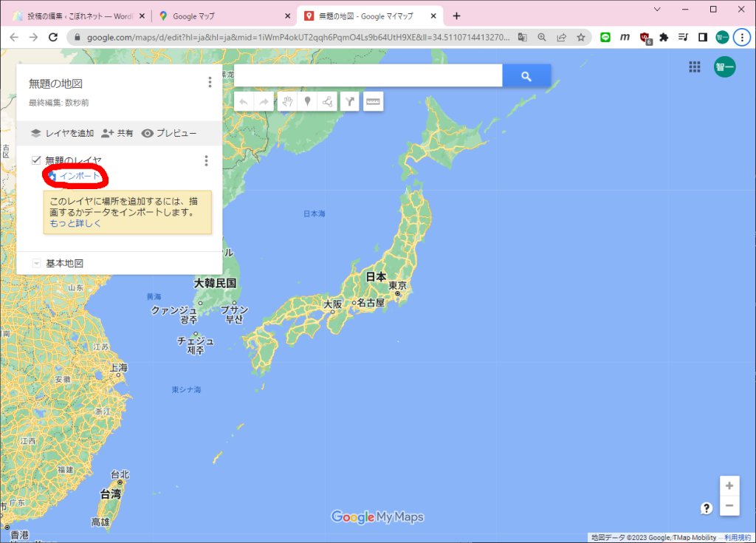
Task: Click the undo arrow above the map
Action: click(x=244, y=101)
